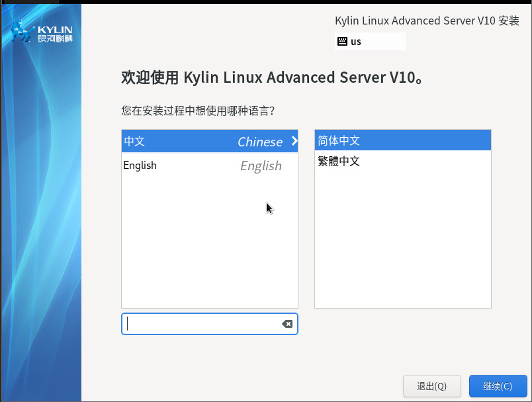Clear the language search box with the backspace icon

click(x=287, y=324)
